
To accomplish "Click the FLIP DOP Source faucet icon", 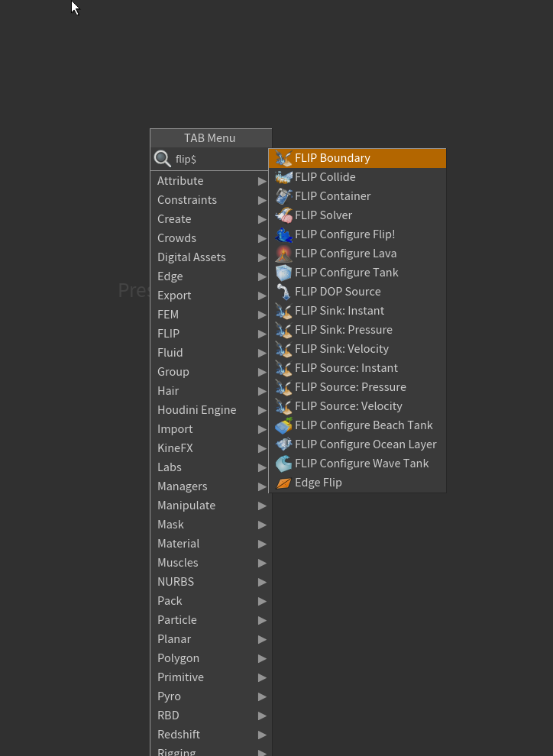I will 283,292.
